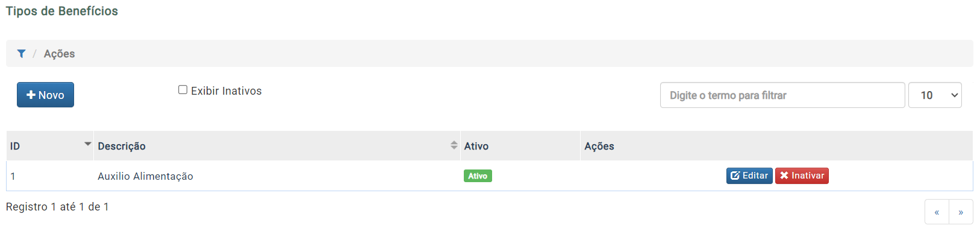Click the red X icon on Inativar
Screen dimensions: 980x231
coord(784,176)
